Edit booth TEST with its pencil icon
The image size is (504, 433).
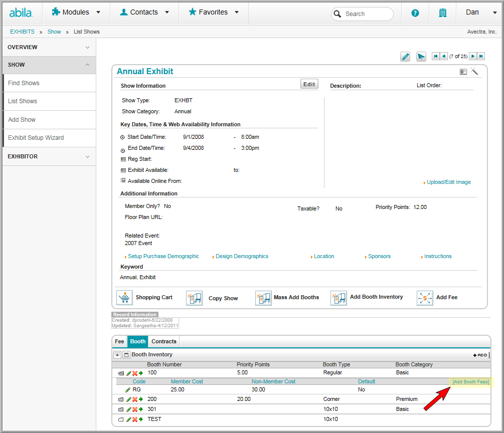click(x=128, y=419)
